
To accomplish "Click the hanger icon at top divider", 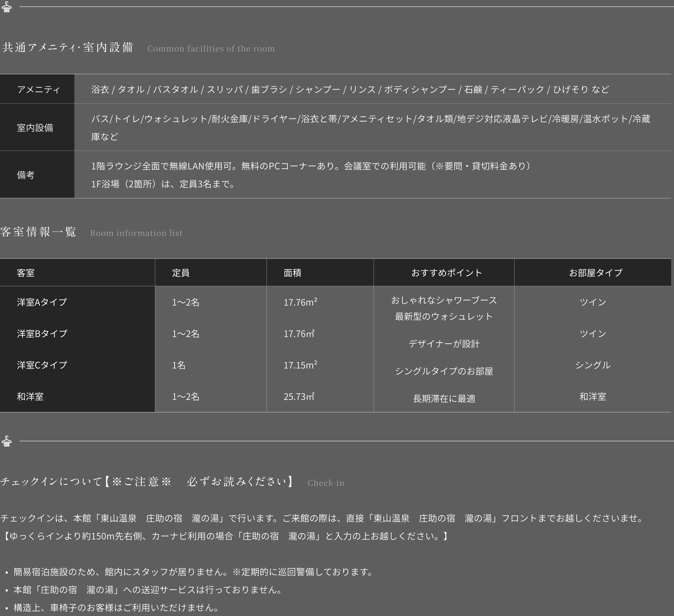I will point(7,7).
